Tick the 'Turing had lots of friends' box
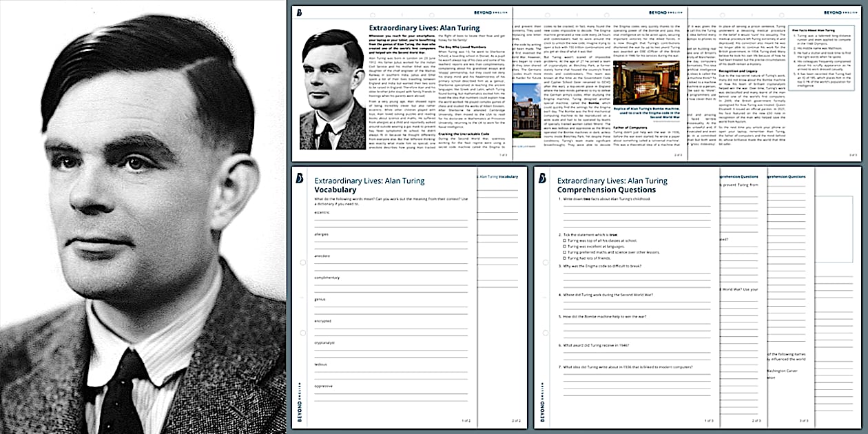 (564, 258)
